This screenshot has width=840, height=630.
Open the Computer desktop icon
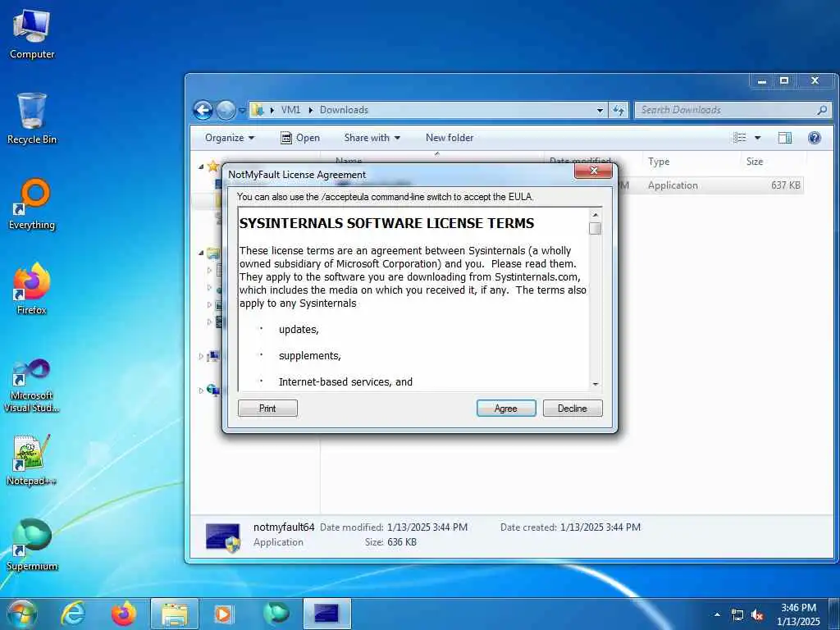pyautogui.click(x=32, y=34)
